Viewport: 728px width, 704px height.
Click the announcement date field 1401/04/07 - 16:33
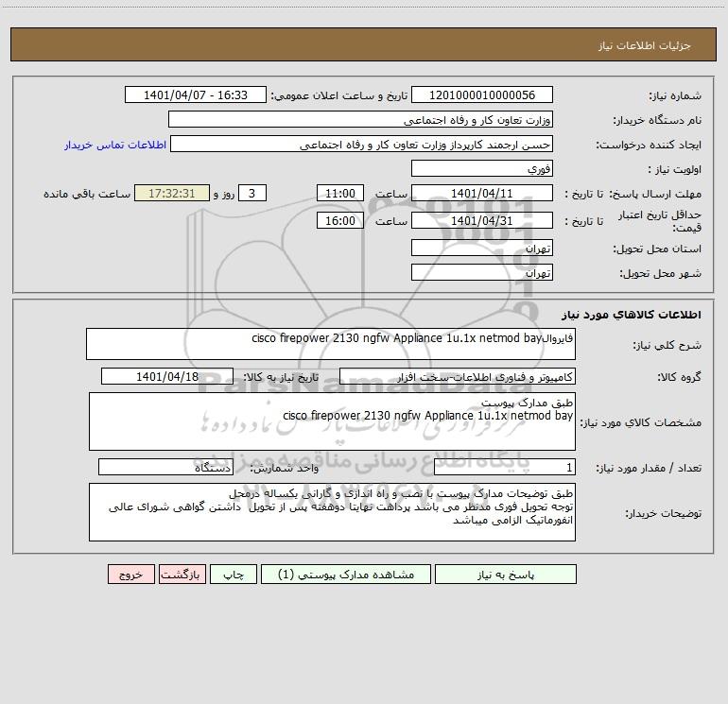tap(196, 94)
